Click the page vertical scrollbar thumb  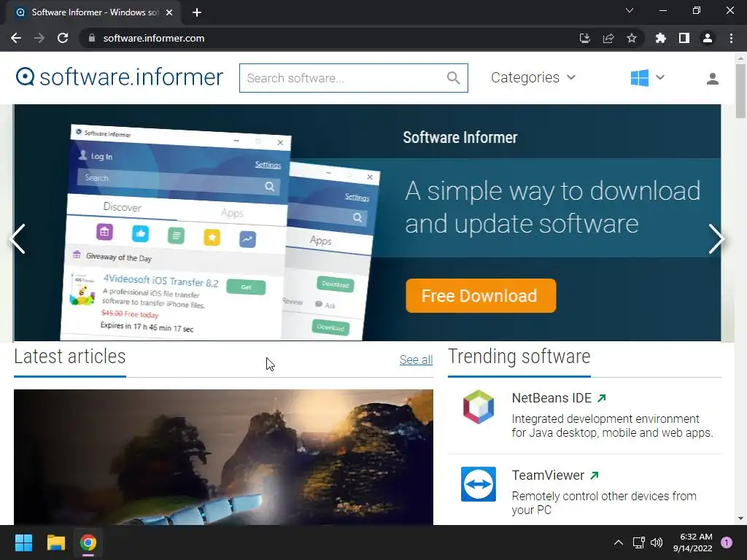740,90
